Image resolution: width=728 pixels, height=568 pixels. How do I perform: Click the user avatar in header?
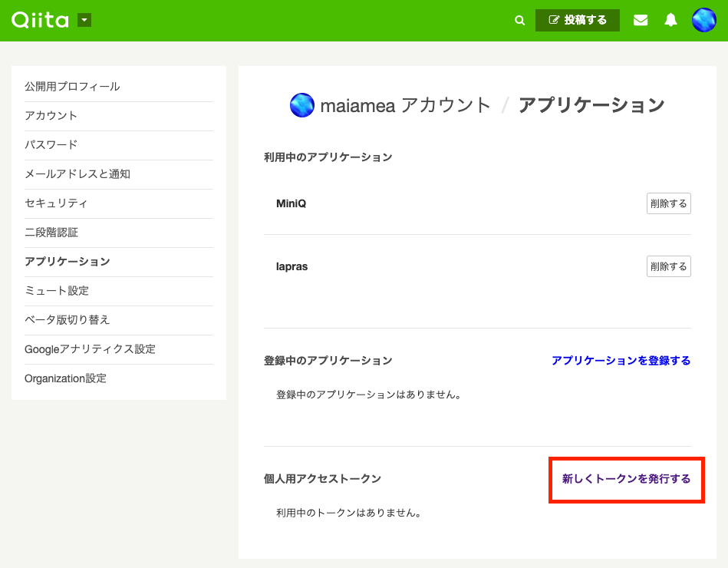click(704, 21)
